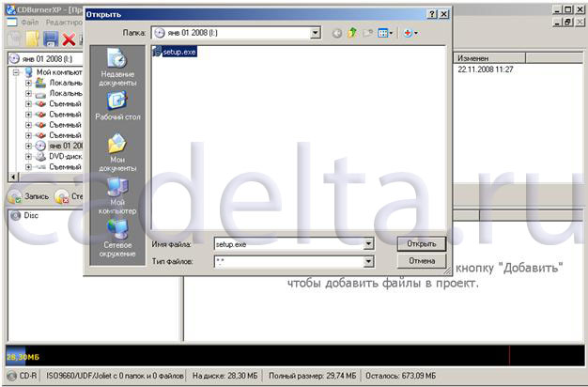Expand the Имя файла dropdown arrow

click(x=369, y=244)
